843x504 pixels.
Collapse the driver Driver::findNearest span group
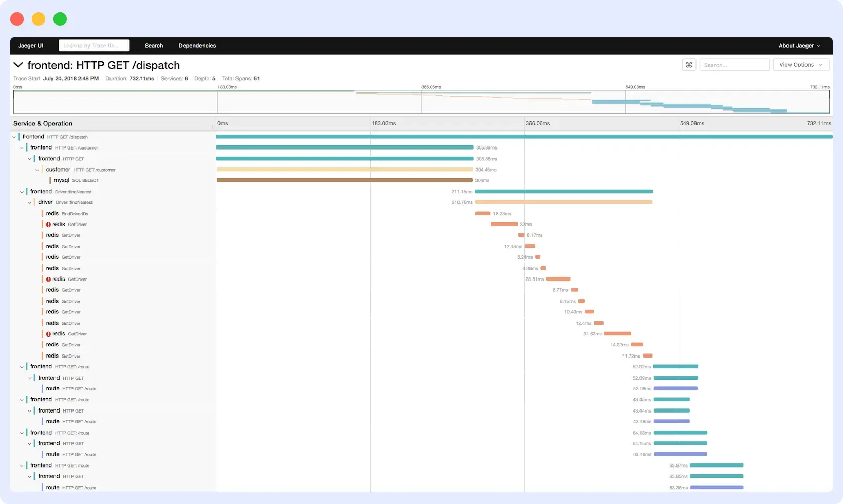click(x=30, y=202)
